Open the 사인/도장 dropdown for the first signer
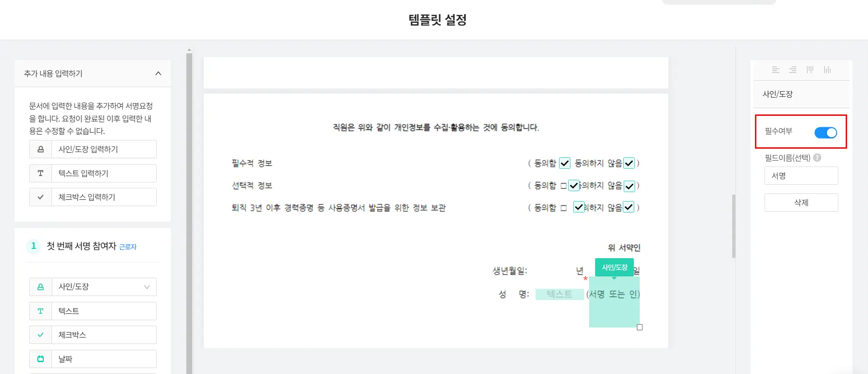The width and height of the screenshot is (868, 374). coord(147,287)
